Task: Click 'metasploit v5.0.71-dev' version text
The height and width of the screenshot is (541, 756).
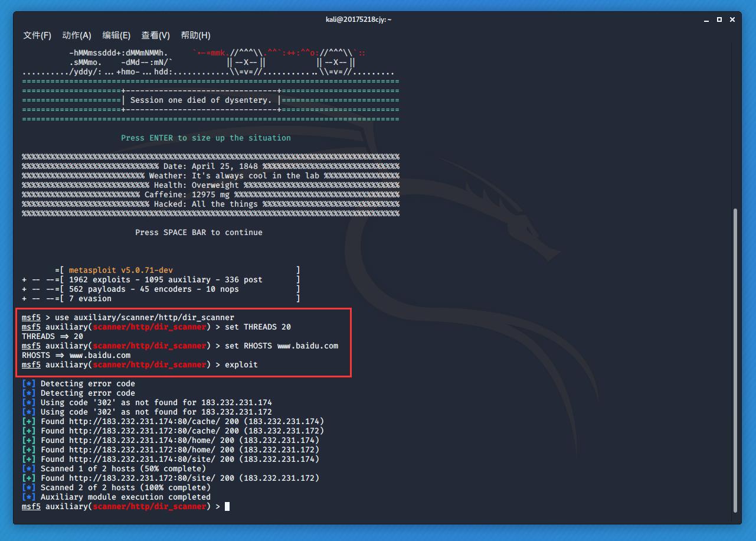Action: (x=121, y=270)
